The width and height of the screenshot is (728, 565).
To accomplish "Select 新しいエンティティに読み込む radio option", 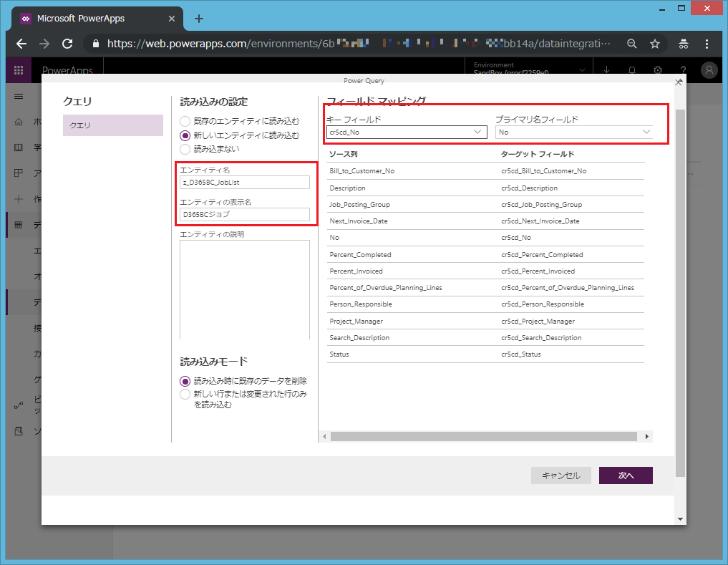I will [x=185, y=135].
